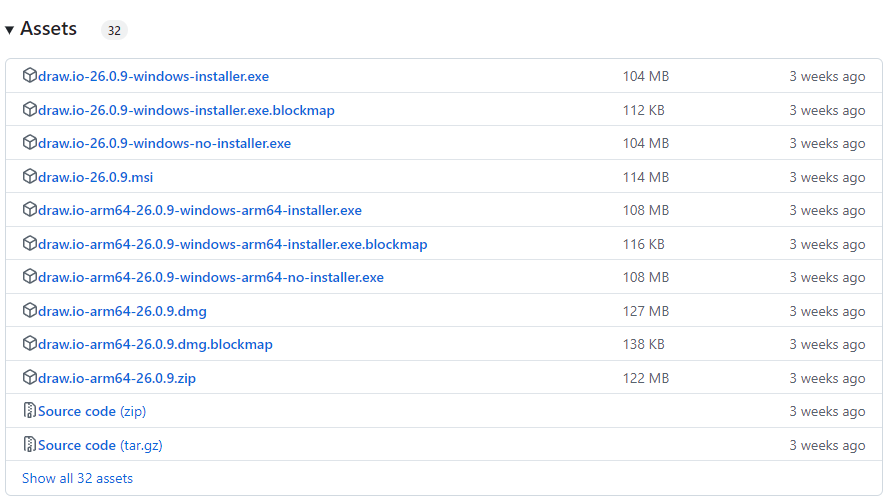The width and height of the screenshot is (884, 501).
Task: Download draw.io-arm64 windows-arm64-no-installer.exe
Action: click(211, 277)
